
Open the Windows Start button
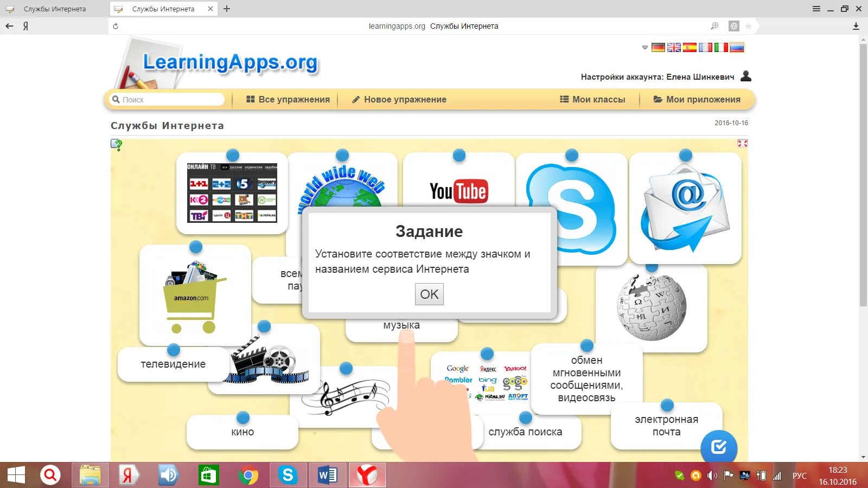click(16, 475)
